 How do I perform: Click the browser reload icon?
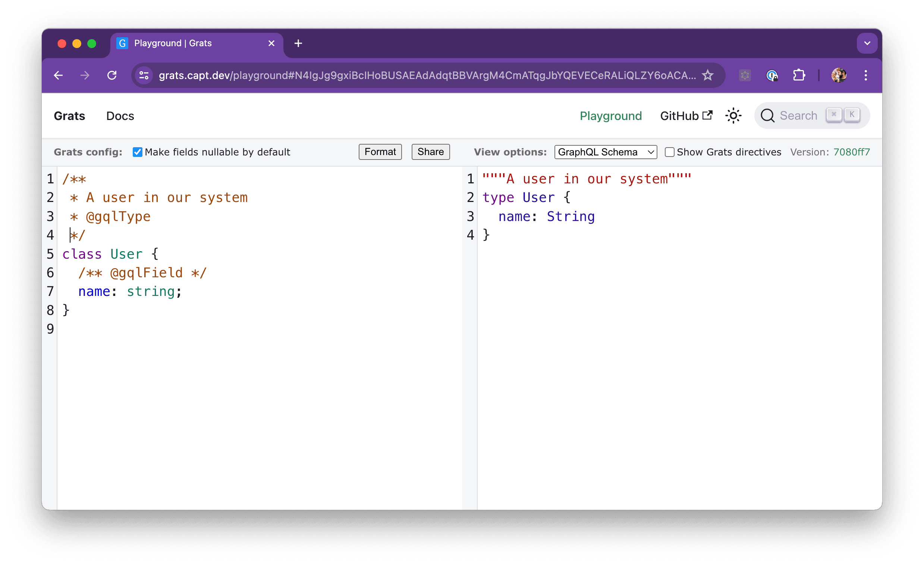coord(112,75)
